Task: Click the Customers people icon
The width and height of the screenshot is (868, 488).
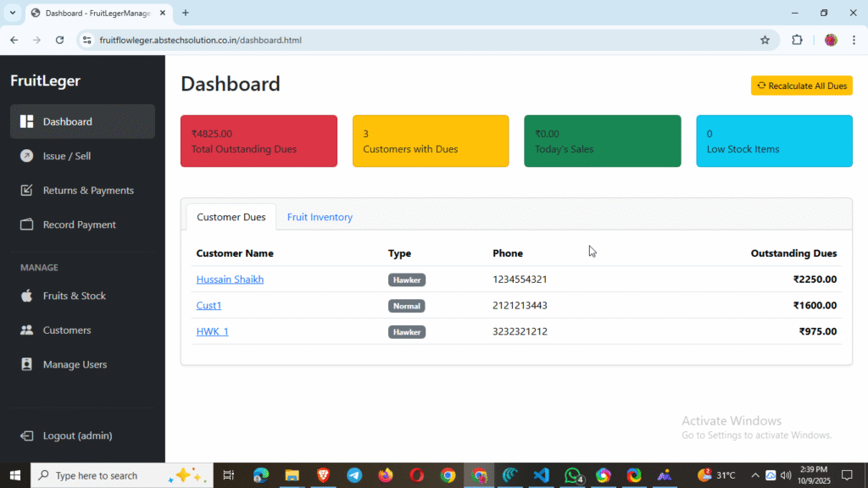Action: pos(27,330)
